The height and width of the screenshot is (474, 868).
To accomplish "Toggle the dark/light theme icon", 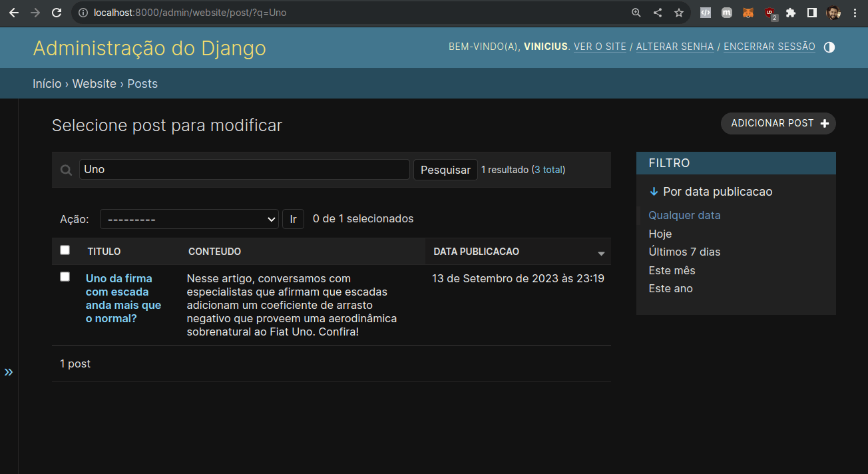I will point(829,47).
